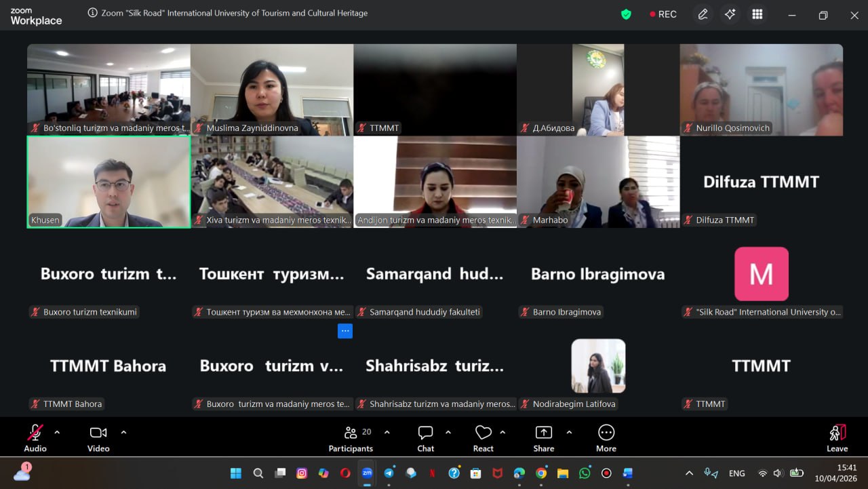Click the Leave meeting button
Screen dimensions: 868x489
(x=837, y=437)
